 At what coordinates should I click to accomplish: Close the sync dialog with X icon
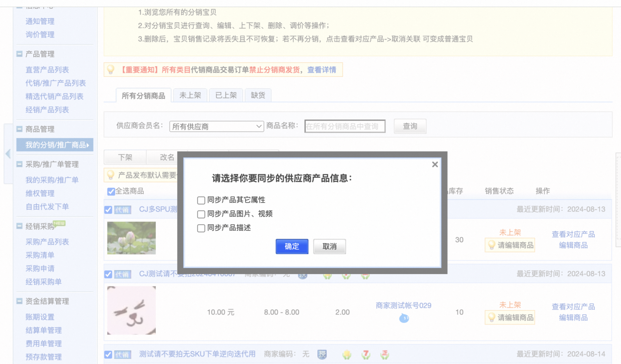pyautogui.click(x=435, y=165)
